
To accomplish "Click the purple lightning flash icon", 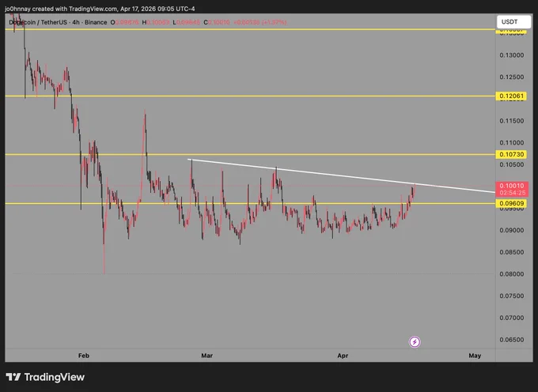I will (415, 341).
